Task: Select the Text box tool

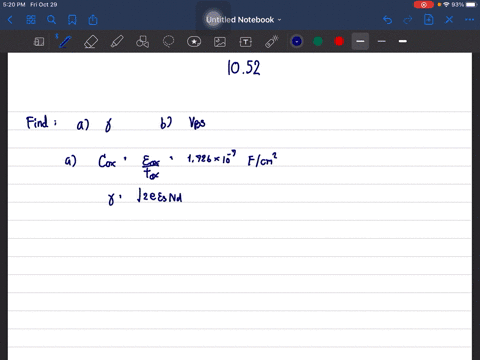Action: (x=246, y=42)
